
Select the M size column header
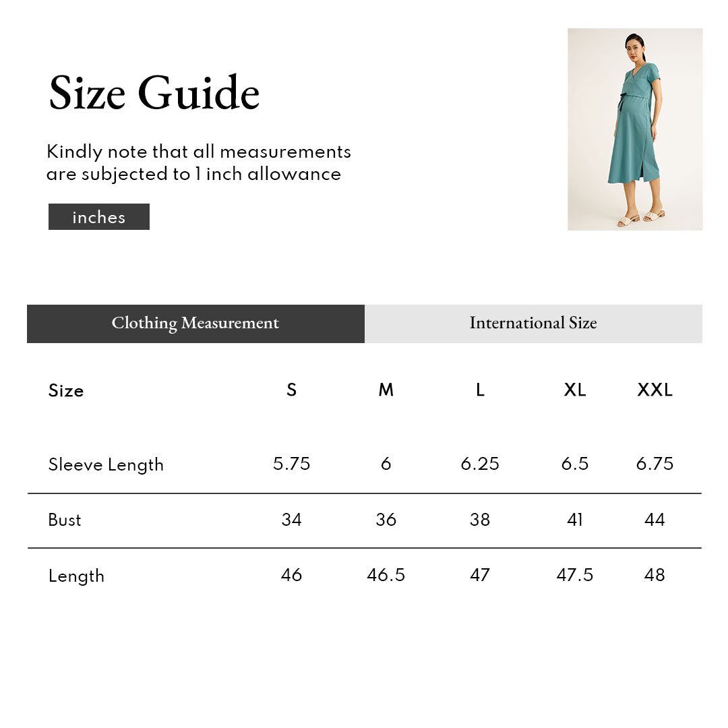(386, 390)
